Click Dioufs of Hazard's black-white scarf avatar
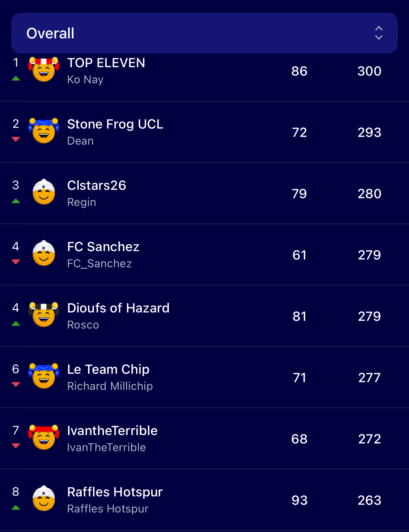This screenshot has width=409, height=532. (44, 315)
